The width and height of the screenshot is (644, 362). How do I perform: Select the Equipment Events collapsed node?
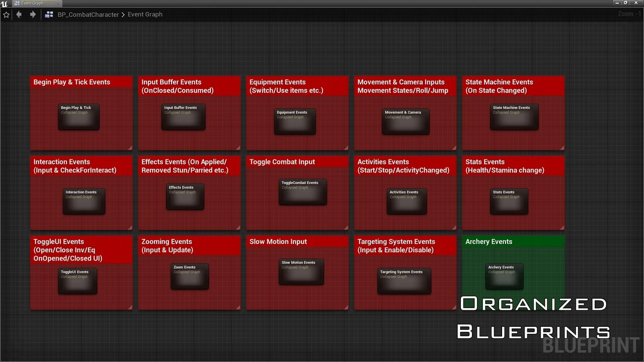[x=294, y=122]
